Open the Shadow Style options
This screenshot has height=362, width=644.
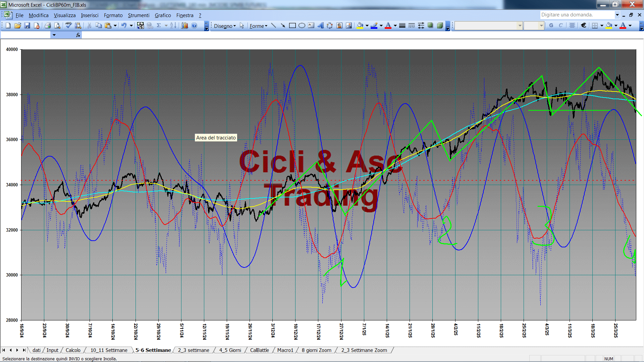430,25
